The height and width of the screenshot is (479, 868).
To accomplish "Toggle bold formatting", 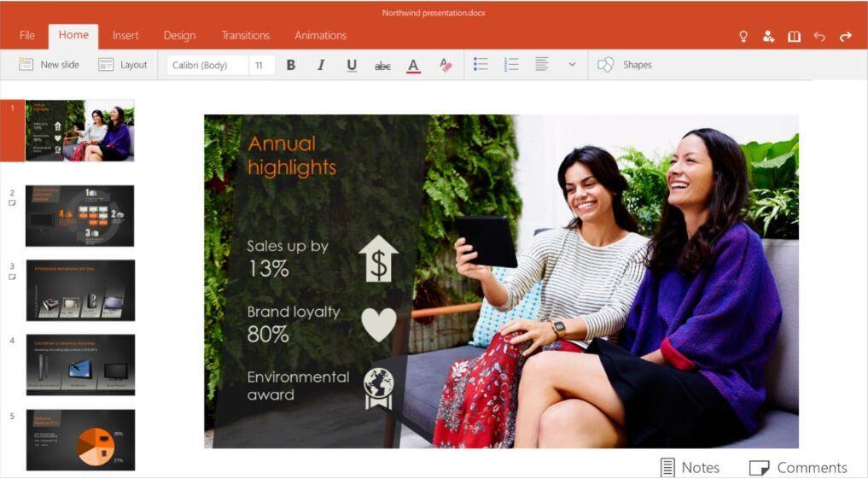I will (291, 65).
